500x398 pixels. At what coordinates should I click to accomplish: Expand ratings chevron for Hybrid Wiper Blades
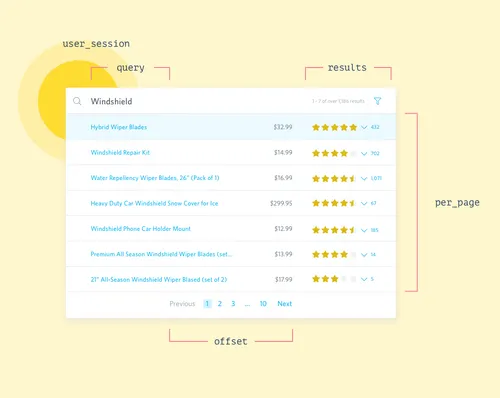364,127
